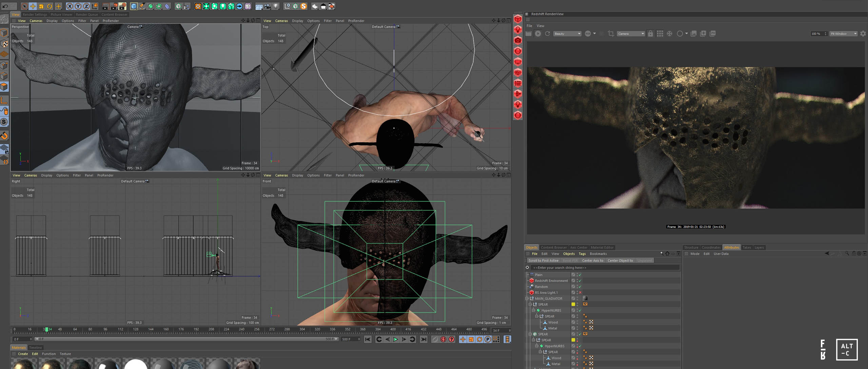
Task: Click the blue Cube primitive icon
Action: pyautogui.click(x=134, y=6)
